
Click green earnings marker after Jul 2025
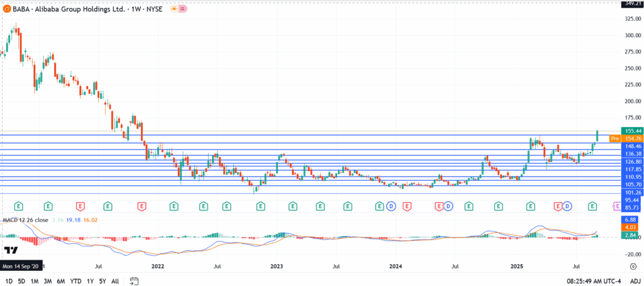pos(592,205)
